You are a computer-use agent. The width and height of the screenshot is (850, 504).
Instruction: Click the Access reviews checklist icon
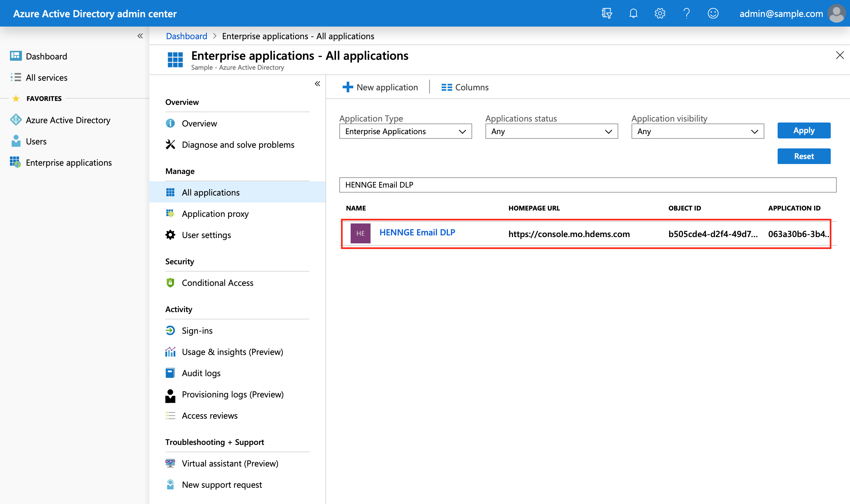(x=170, y=416)
